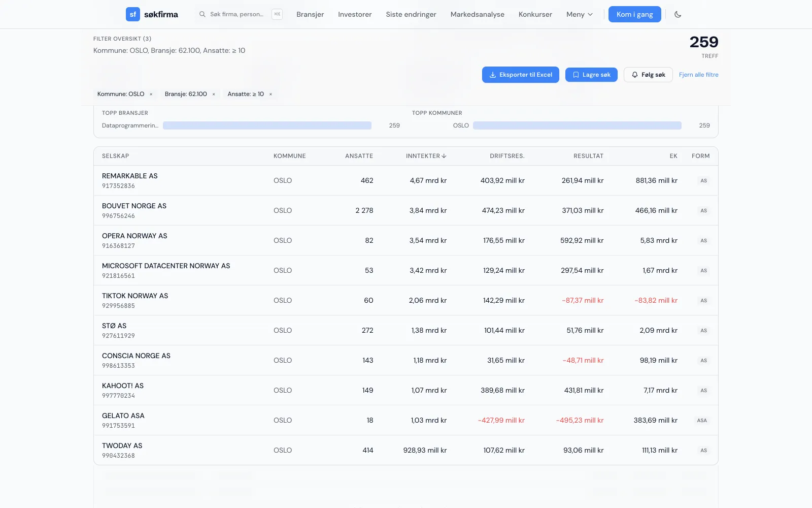Click org number 917352836

pyautogui.click(x=118, y=186)
